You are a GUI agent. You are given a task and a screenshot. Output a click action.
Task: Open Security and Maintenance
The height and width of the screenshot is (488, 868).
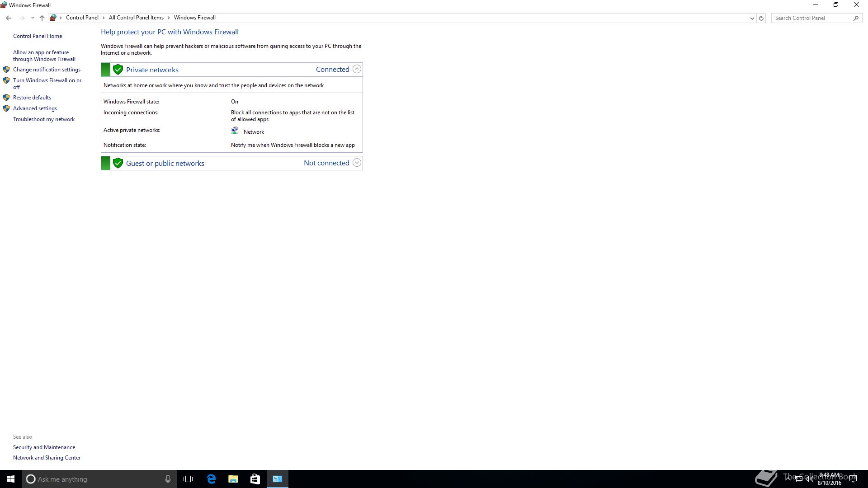[44, 447]
